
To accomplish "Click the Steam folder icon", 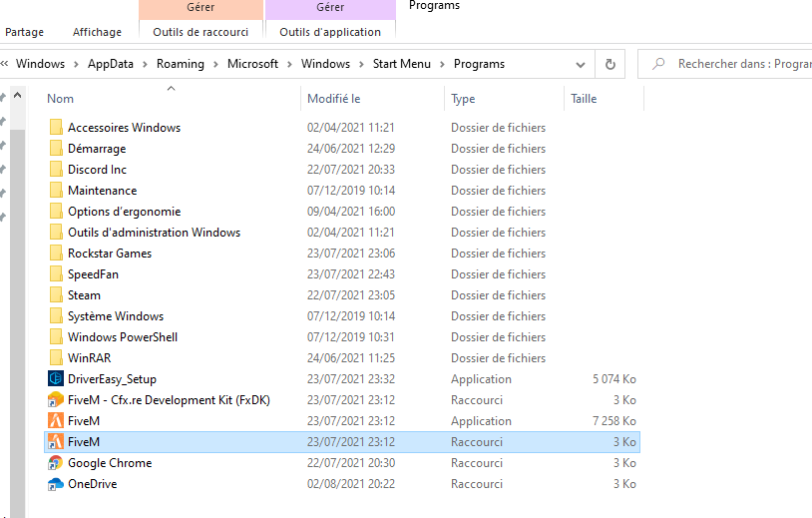I will pyautogui.click(x=56, y=295).
